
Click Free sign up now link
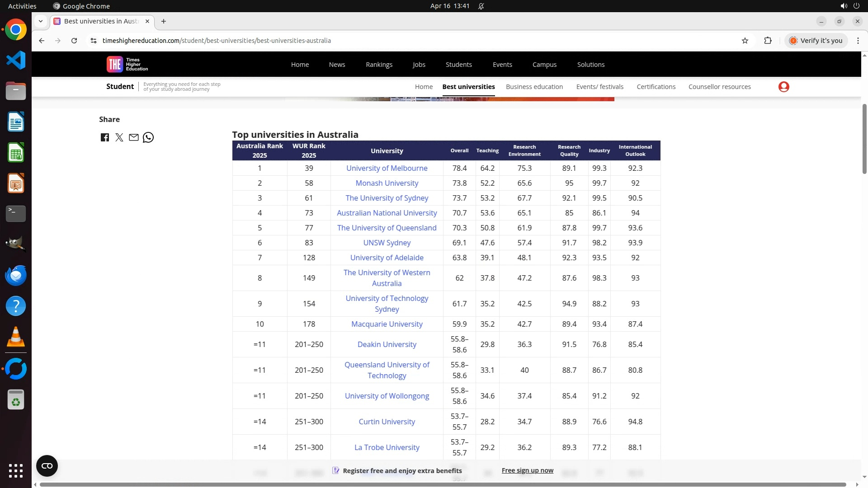tap(527, 470)
